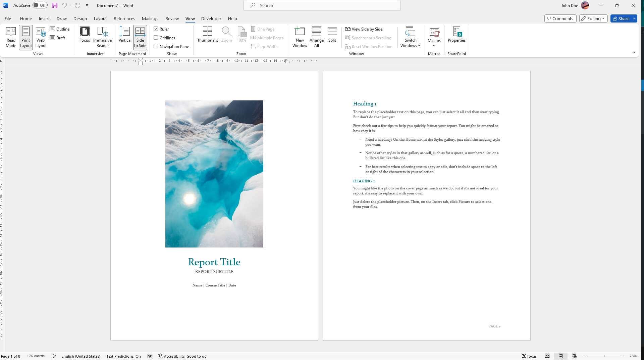Select the Web Layout view

40,37
